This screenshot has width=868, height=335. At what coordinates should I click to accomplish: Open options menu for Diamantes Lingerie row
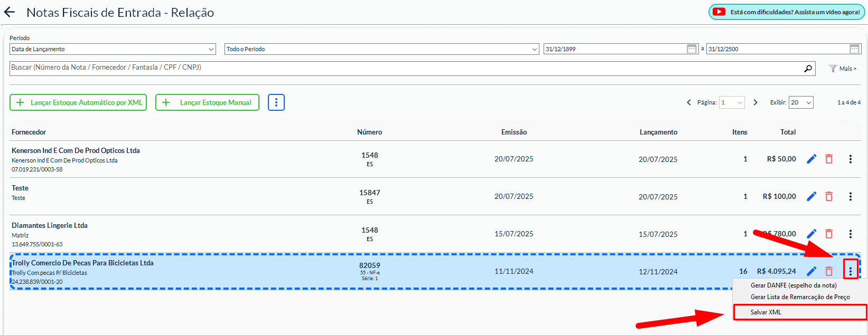click(850, 234)
